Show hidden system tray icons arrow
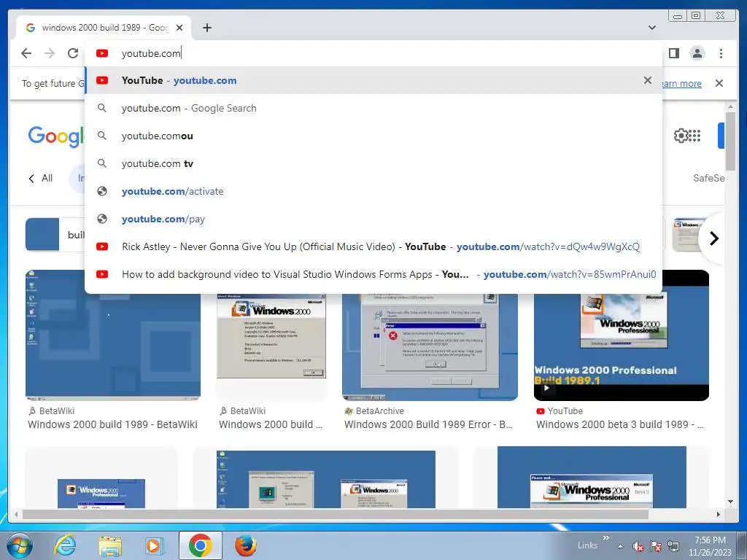The height and width of the screenshot is (560, 747). (620, 546)
